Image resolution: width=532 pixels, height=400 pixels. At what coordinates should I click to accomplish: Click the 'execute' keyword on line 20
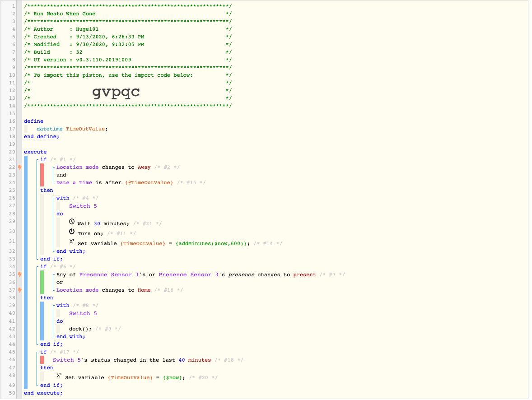click(35, 152)
